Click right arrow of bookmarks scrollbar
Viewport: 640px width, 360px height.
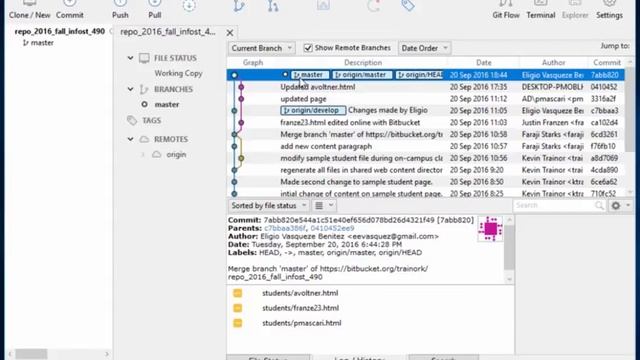(x=107, y=354)
